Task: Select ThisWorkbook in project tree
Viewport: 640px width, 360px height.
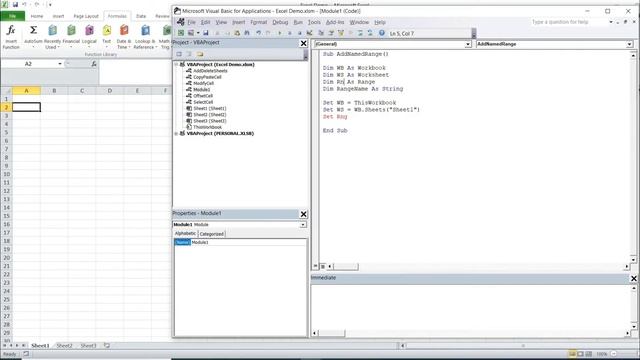Action: click(x=207, y=127)
